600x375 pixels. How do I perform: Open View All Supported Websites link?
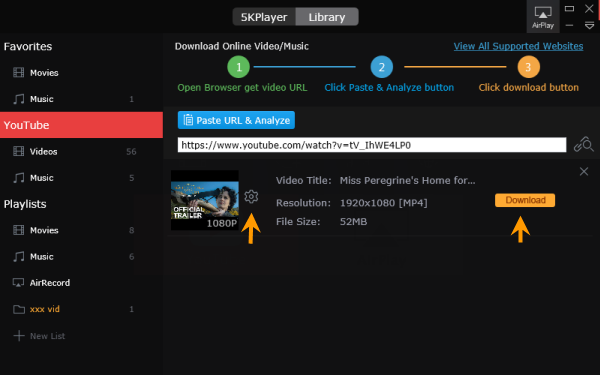518,46
